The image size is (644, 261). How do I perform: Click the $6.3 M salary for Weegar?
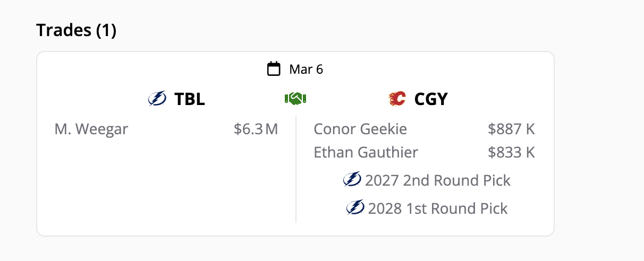[x=256, y=129]
